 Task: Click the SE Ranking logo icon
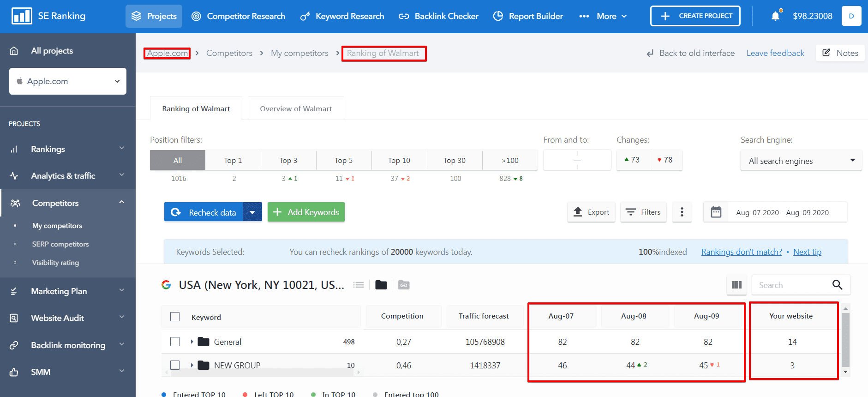(22, 16)
